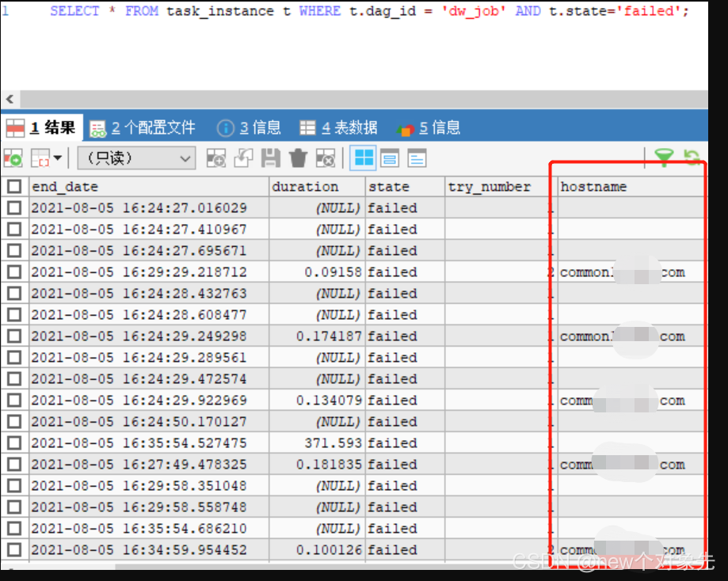Select the end_date cell 2021-08-05 16:24:29.289561
The height and width of the screenshot is (581, 728).
pos(149,357)
